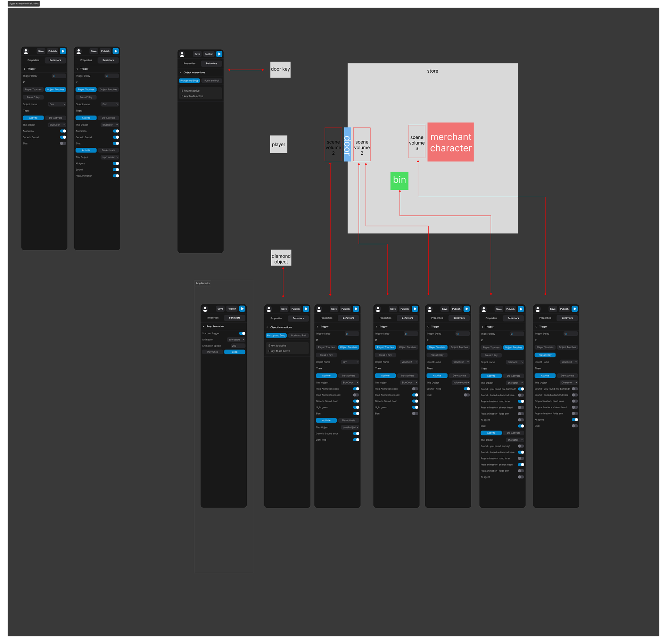
Task: Open the 'safe gears' Animation dropdown
Action: (236, 340)
